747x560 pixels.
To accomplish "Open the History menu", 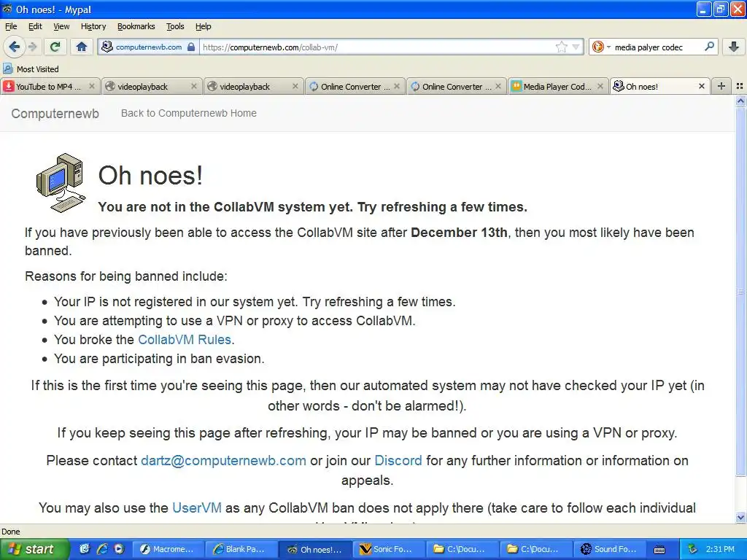I will pyautogui.click(x=93, y=26).
